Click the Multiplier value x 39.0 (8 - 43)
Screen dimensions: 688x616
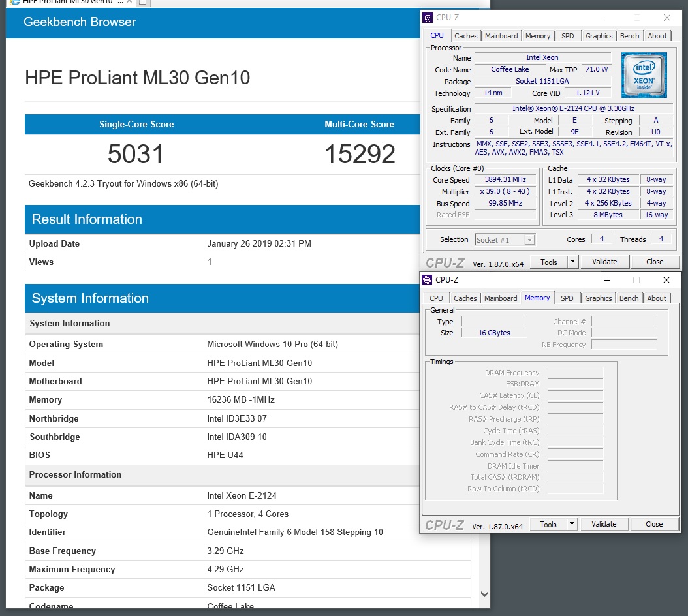[505, 191]
